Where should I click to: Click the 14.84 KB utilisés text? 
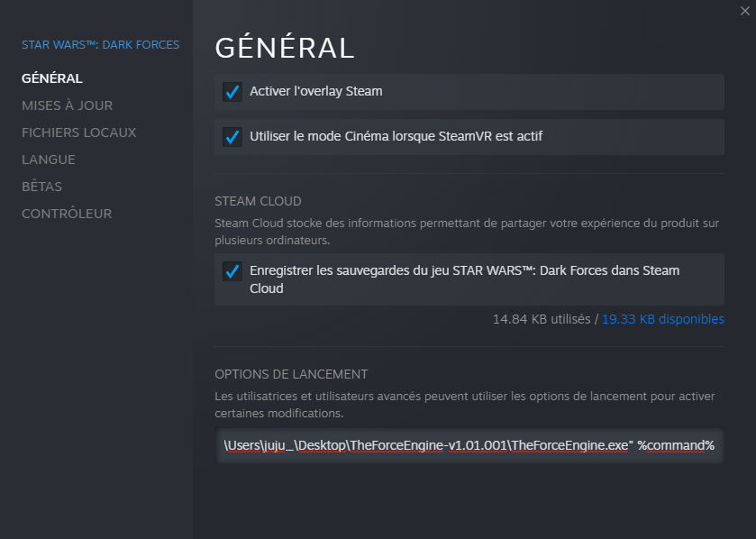coord(542,319)
